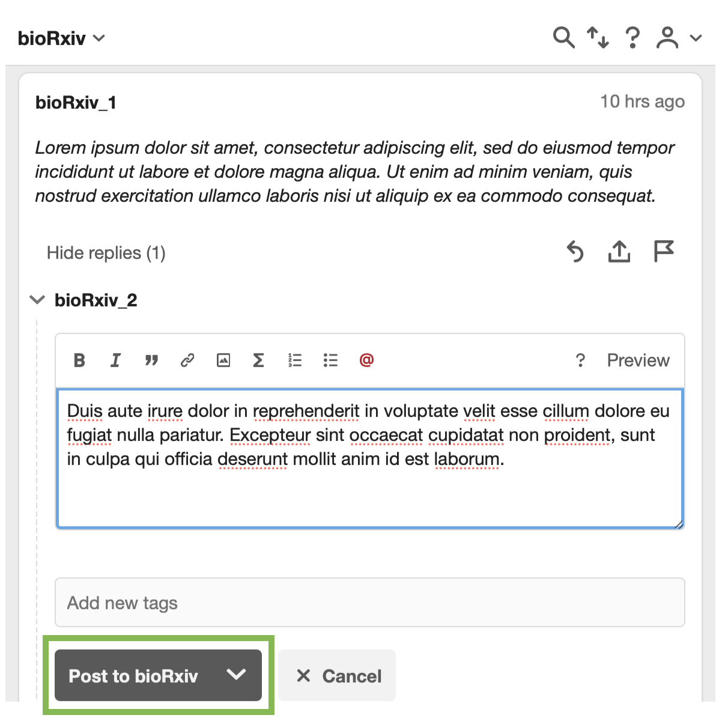Share the bioRxiv_1 annotation
Viewport: 728px width, 721px height.
[x=619, y=252]
